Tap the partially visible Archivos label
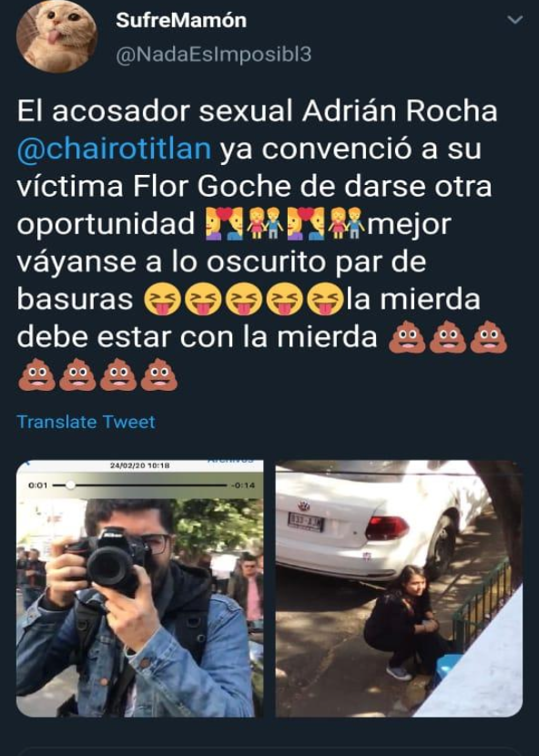The image size is (539, 756). pos(230,462)
